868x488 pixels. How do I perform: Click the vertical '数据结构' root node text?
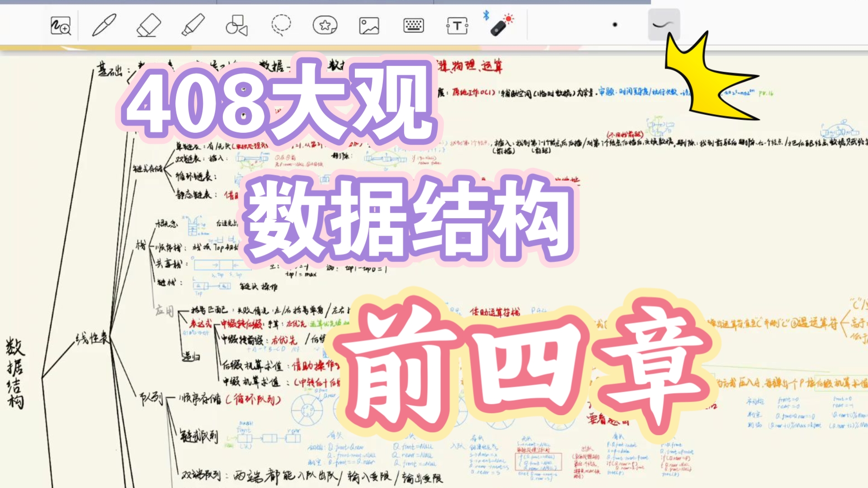click(x=15, y=373)
